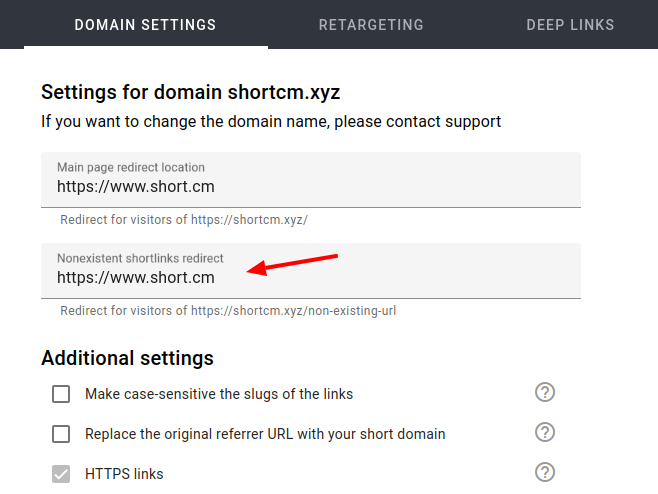Viewport: 658px width, 494px height.
Task: Show help tooltip for HTTPS links
Action: coord(545,472)
